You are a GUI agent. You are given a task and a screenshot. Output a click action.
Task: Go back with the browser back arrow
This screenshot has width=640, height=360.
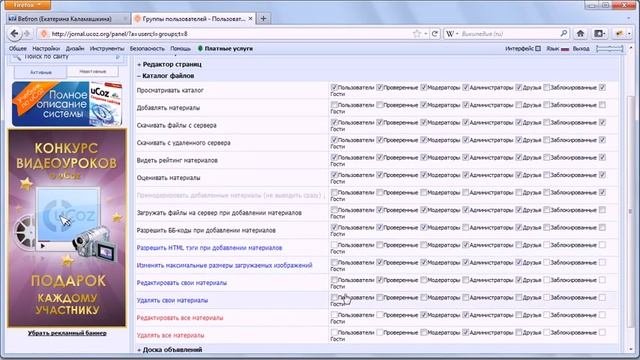point(15,33)
